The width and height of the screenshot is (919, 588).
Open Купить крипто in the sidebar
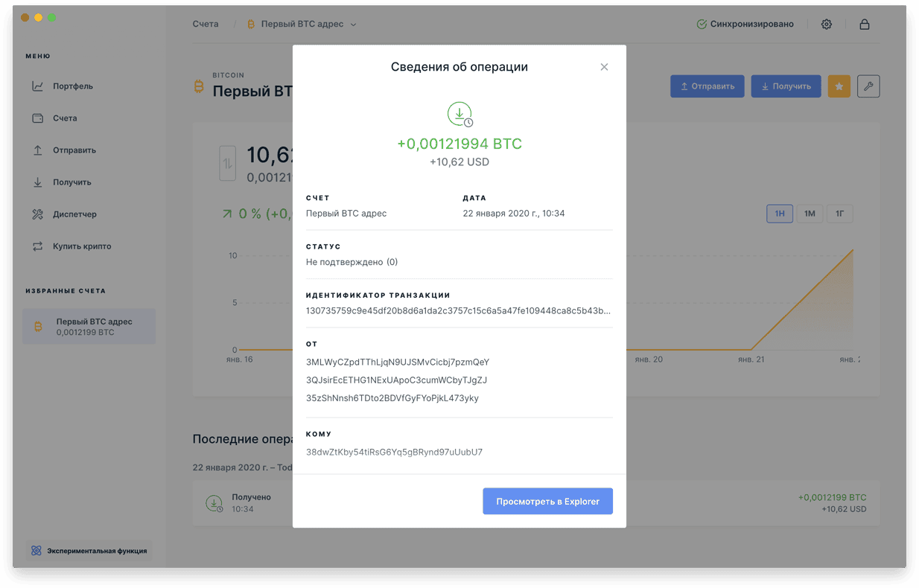82,246
